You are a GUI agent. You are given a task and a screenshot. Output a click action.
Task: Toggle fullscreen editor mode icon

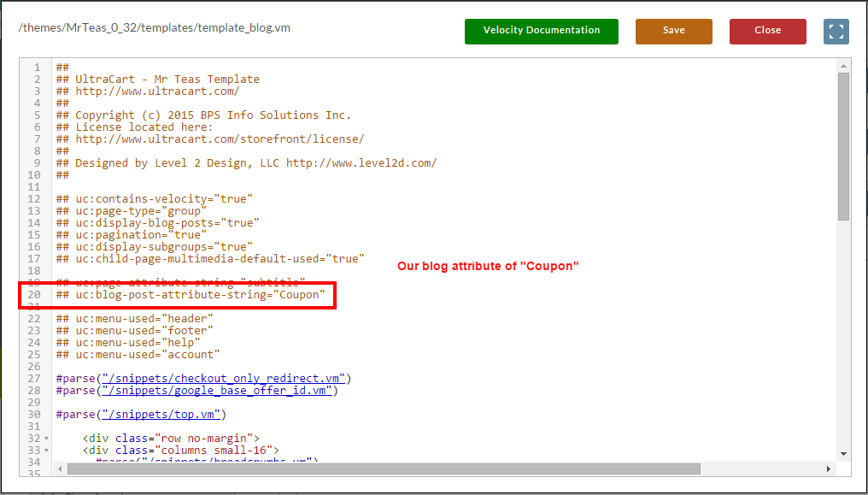click(x=836, y=31)
